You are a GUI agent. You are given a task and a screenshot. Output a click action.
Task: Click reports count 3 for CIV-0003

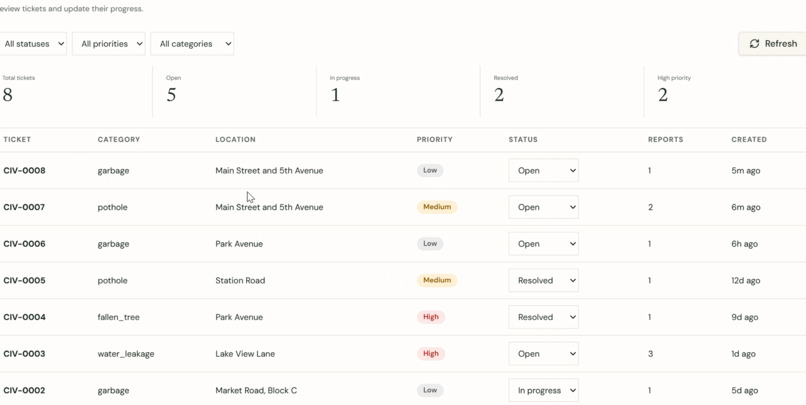(651, 354)
